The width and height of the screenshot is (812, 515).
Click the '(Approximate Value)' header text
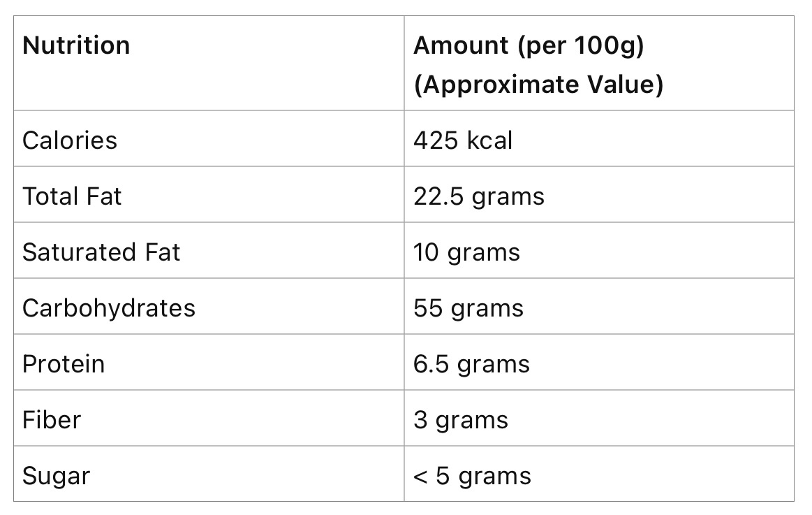pyautogui.click(x=538, y=85)
